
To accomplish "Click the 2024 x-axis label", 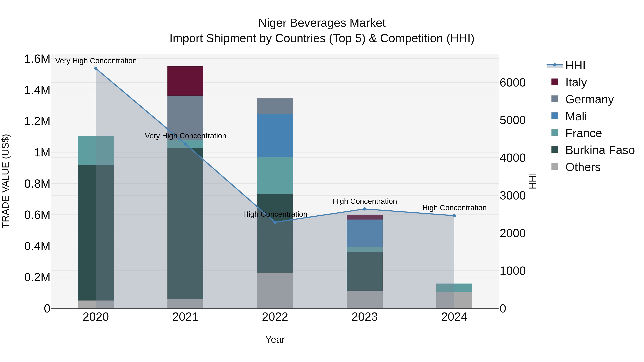I will coord(454,317).
